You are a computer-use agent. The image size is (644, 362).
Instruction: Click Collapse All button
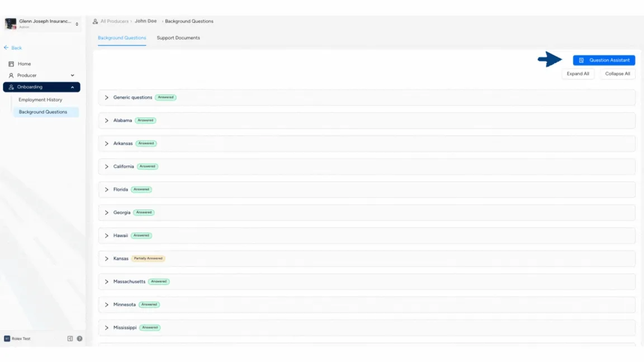click(617, 74)
